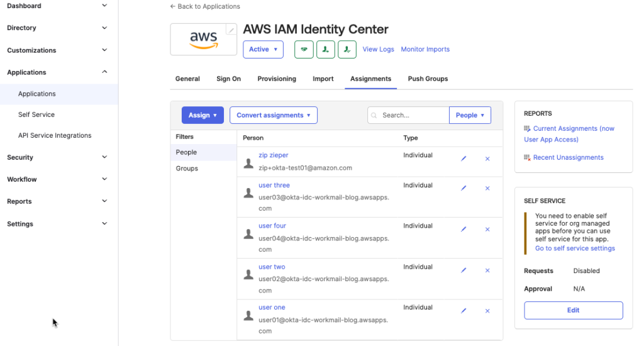Remove user four's assignment X icon

(x=487, y=229)
